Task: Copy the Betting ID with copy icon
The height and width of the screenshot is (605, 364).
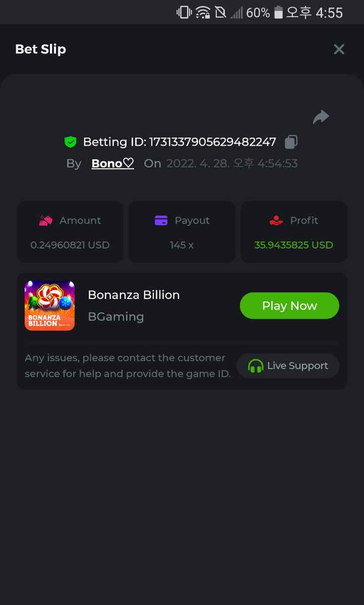Action: pyautogui.click(x=291, y=142)
